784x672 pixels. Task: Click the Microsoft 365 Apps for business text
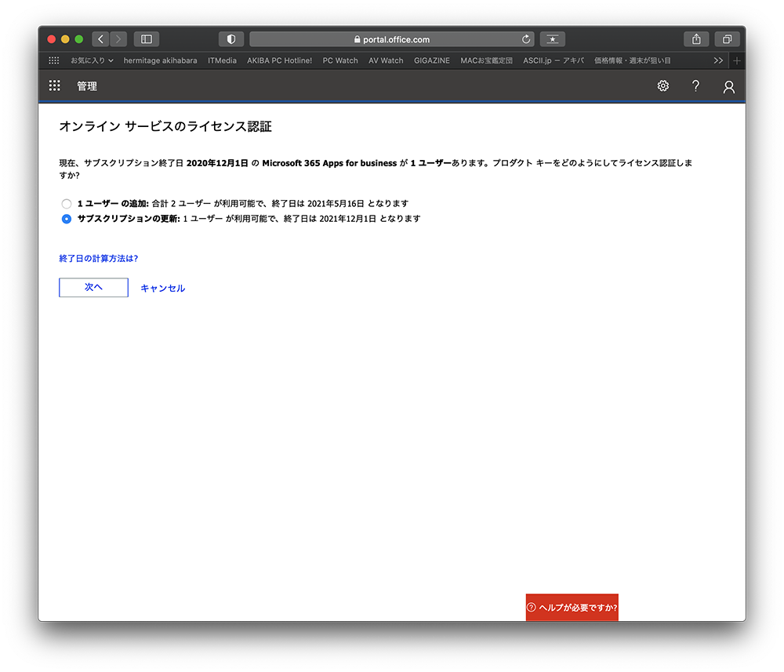click(x=329, y=163)
